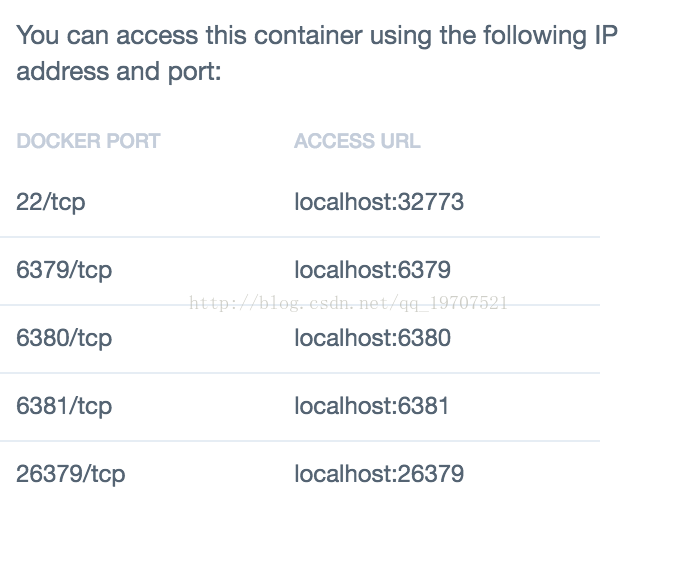
Task: Click the blog.csdn.net watermark text
Action: click(x=349, y=303)
